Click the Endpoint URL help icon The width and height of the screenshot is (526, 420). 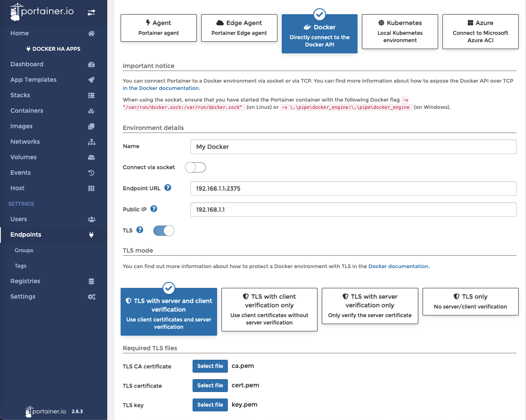tap(168, 188)
